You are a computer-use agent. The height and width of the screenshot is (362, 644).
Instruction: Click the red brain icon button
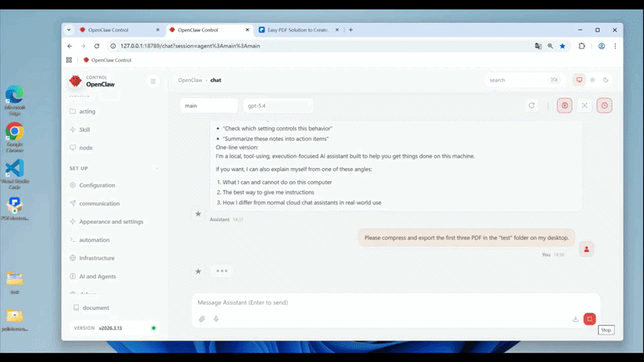click(x=565, y=105)
